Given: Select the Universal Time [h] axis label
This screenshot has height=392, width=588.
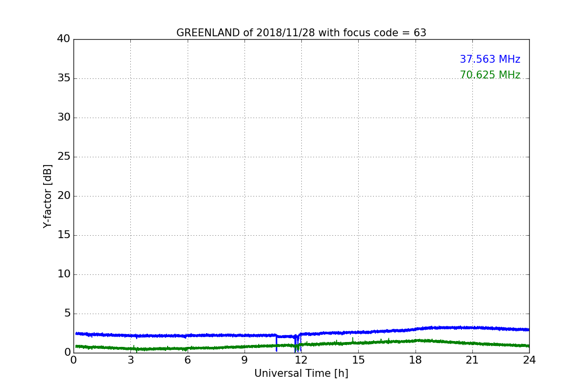Looking at the screenshot, I should tap(301, 373).
